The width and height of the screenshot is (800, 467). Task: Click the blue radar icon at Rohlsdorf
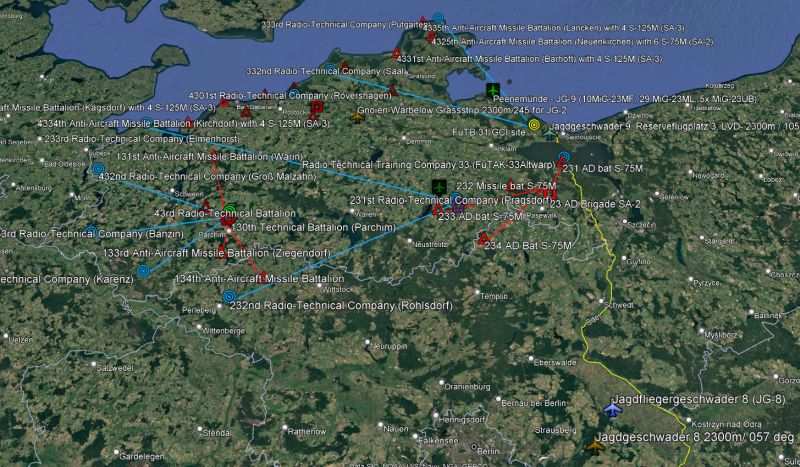[x=230, y=296]
